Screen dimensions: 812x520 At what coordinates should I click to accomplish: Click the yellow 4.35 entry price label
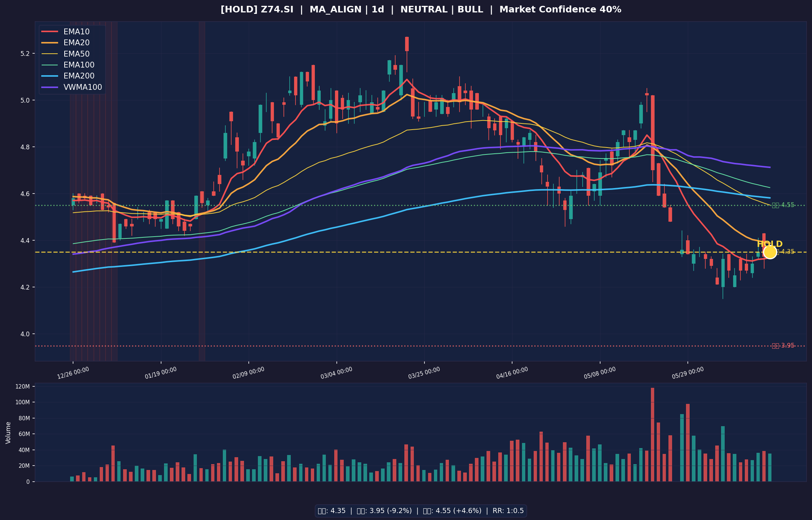785,252
